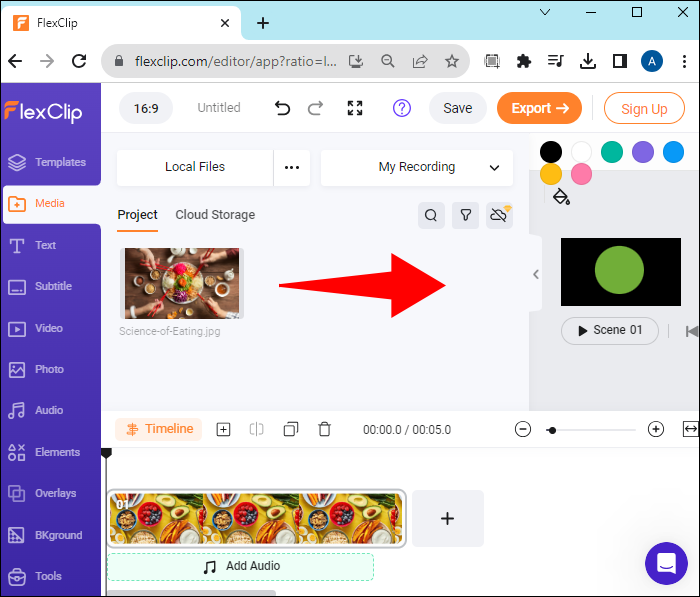Viewport: 700px width, 597px height.
Task: Open the media filter funnel
Action: (465, 215)
